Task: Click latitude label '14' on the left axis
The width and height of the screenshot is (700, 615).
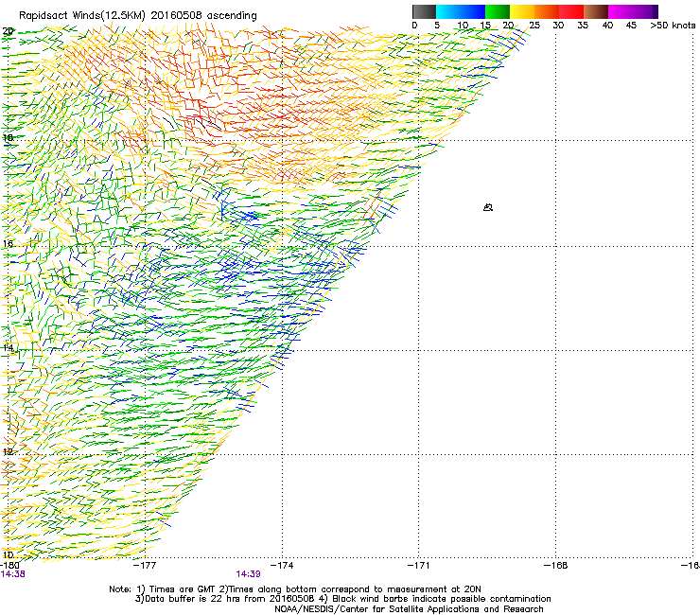Action: click(8, 348)
